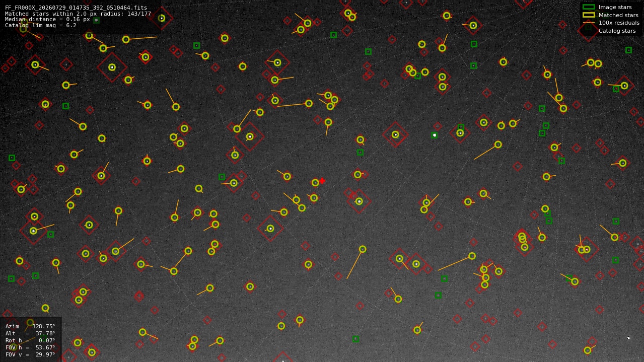644x362 pixels.
Task: Click the isolated white star near bottom-right corner
Action: click(628, 338)
